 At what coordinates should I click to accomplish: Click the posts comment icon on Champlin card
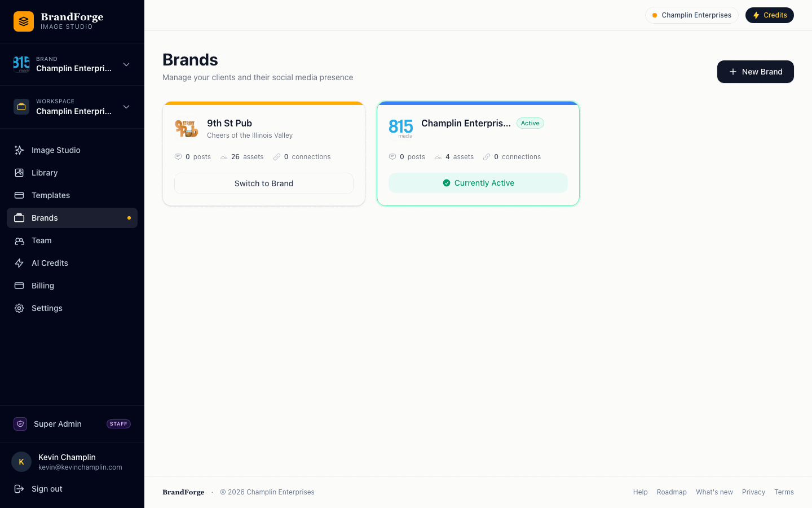tap(392, 157)
